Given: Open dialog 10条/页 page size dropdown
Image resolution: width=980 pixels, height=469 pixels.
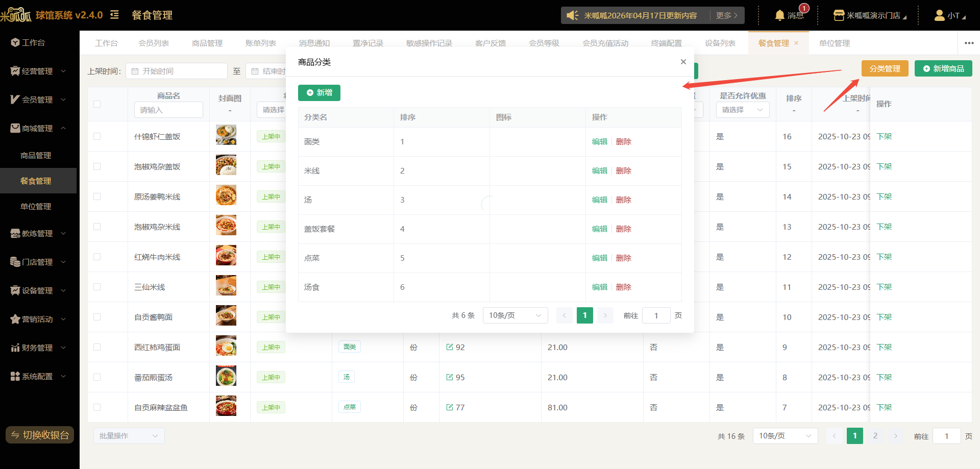Looking at the screenshot, I should click(515, 315).
